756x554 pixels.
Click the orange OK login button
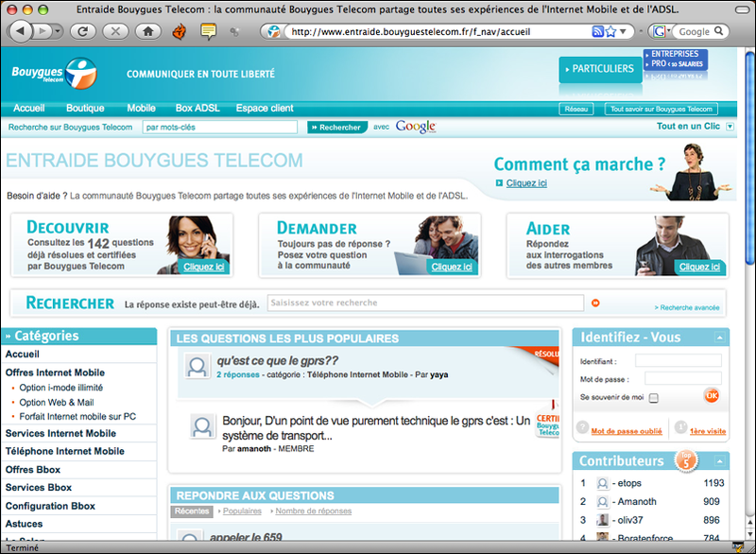(x=712, y=396)
